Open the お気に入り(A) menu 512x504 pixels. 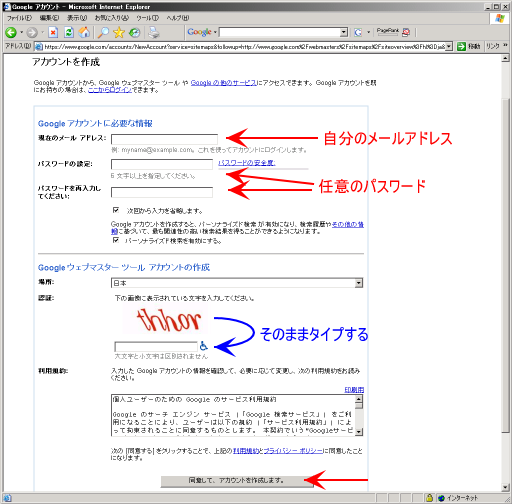pyautogui.click(x=112, y=18)
